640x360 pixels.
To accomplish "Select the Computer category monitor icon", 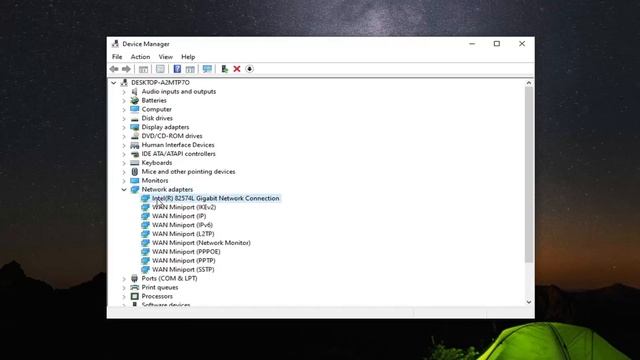I will coord(135,109).
